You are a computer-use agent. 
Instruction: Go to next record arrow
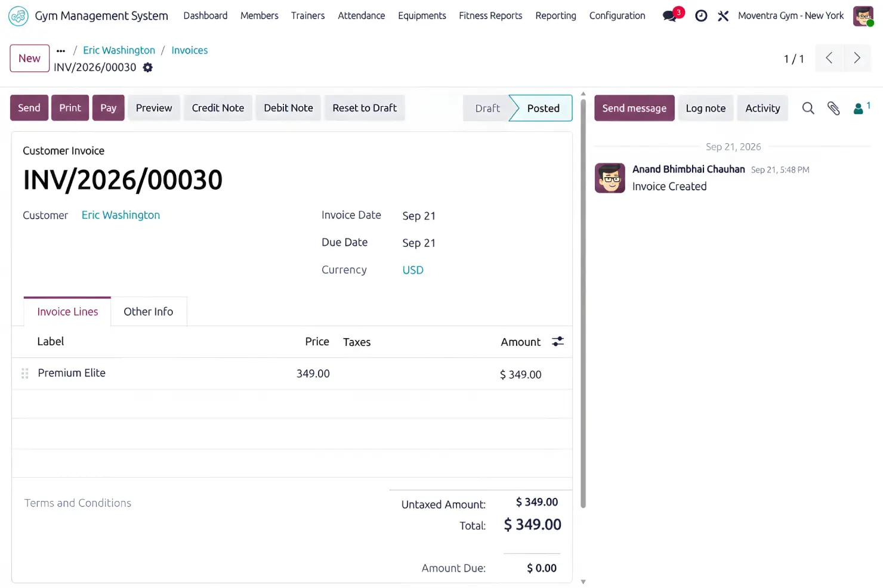(857, 58)
